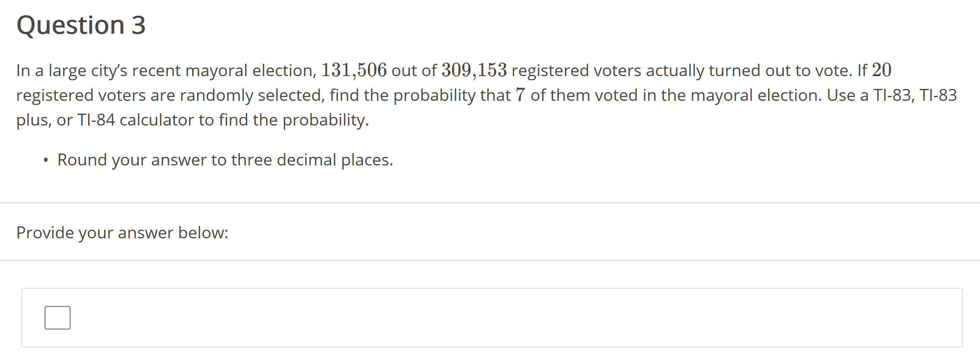Click inside the wide answer entry area

click(x=494, y=317)
